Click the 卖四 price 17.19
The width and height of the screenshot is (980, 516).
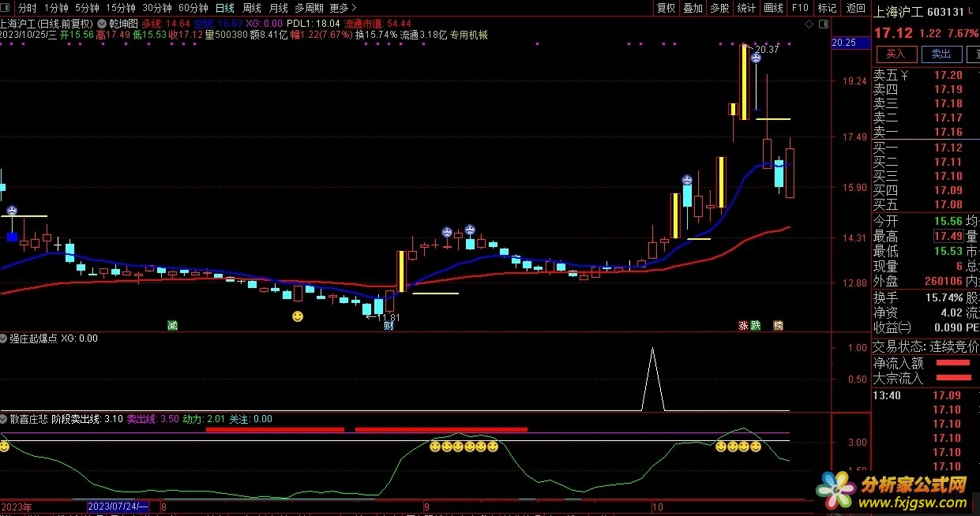point(948,90)
